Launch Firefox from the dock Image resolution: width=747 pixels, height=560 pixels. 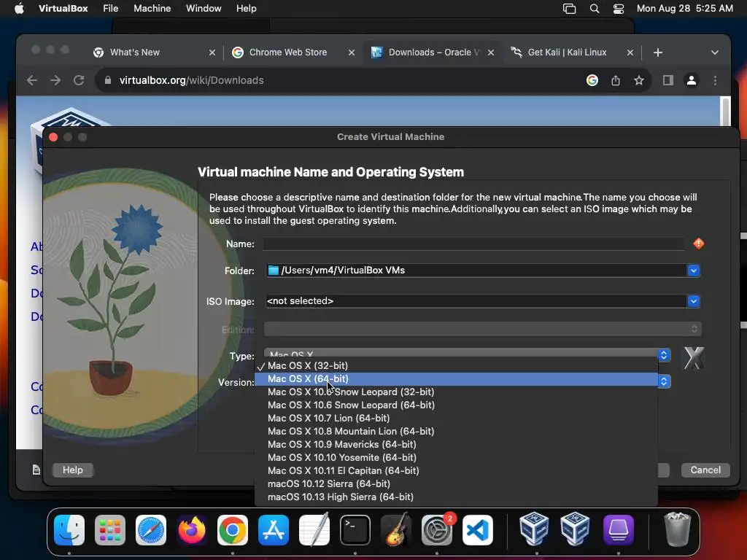coord(192,530)
